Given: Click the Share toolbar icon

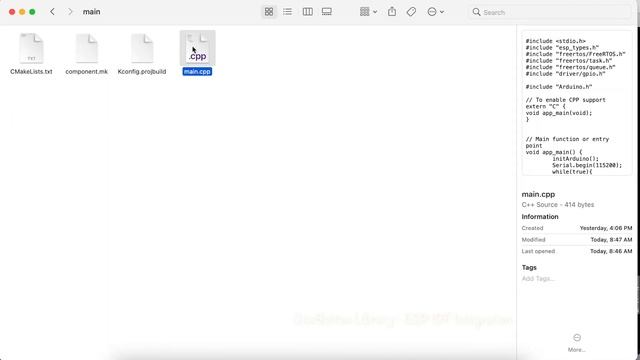Looking at the screenshot, I should pos(392,12).
